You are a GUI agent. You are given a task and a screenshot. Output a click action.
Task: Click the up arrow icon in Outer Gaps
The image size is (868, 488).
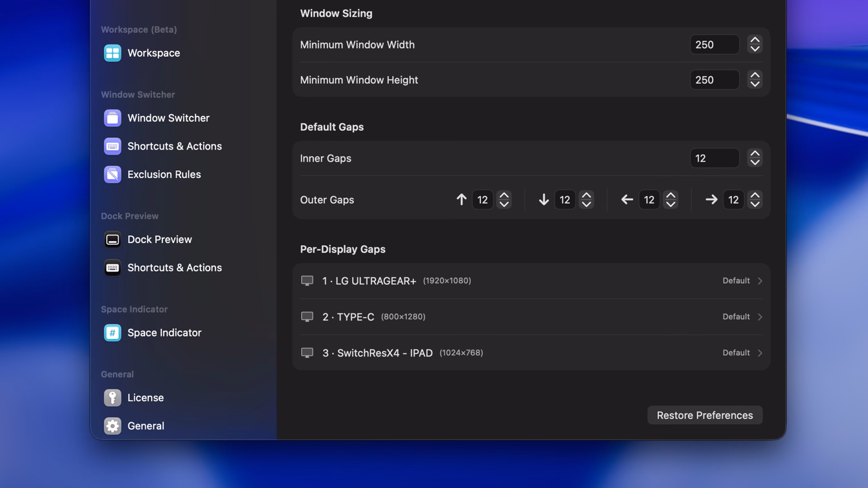(x=461, y=200)
